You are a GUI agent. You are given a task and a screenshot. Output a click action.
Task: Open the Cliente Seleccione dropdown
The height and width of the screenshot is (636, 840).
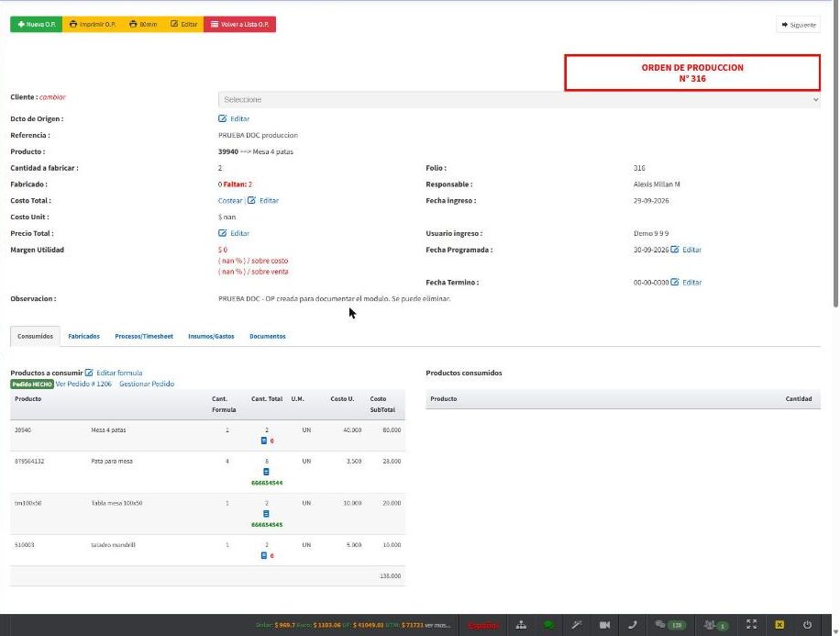(x=519, y=100)
